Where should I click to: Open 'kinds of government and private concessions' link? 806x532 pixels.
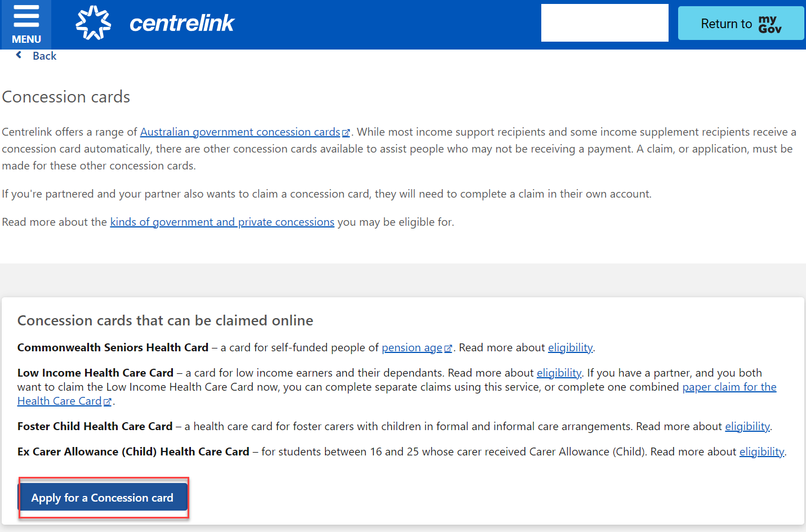click(x=222, y=222)
